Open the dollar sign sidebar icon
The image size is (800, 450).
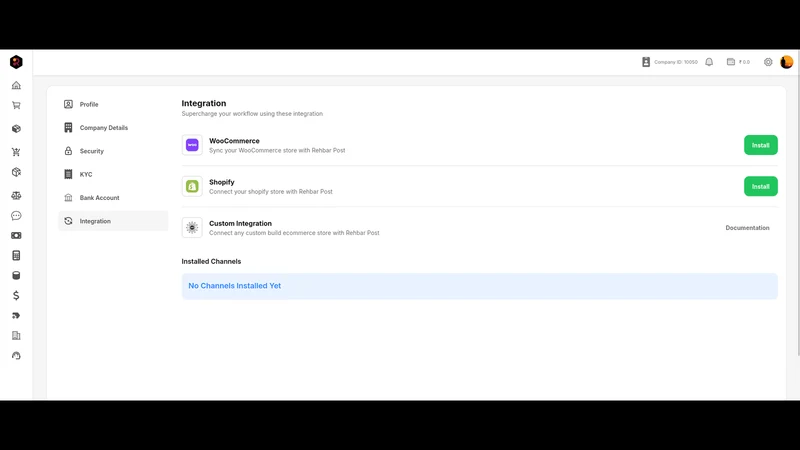tap(16, 295)
